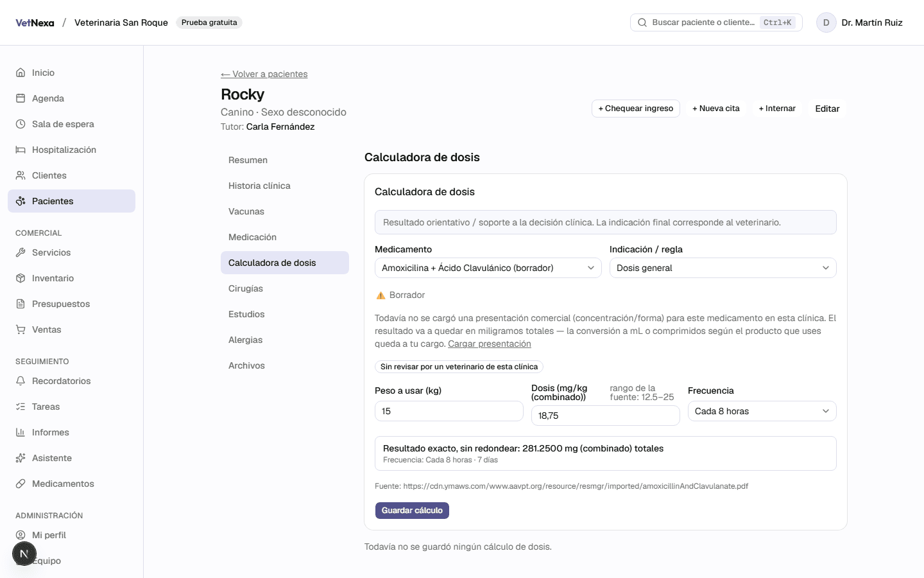Click the Tareas checklist icon
Viewport: 924px width, 578px height.
tap(21, 407)
